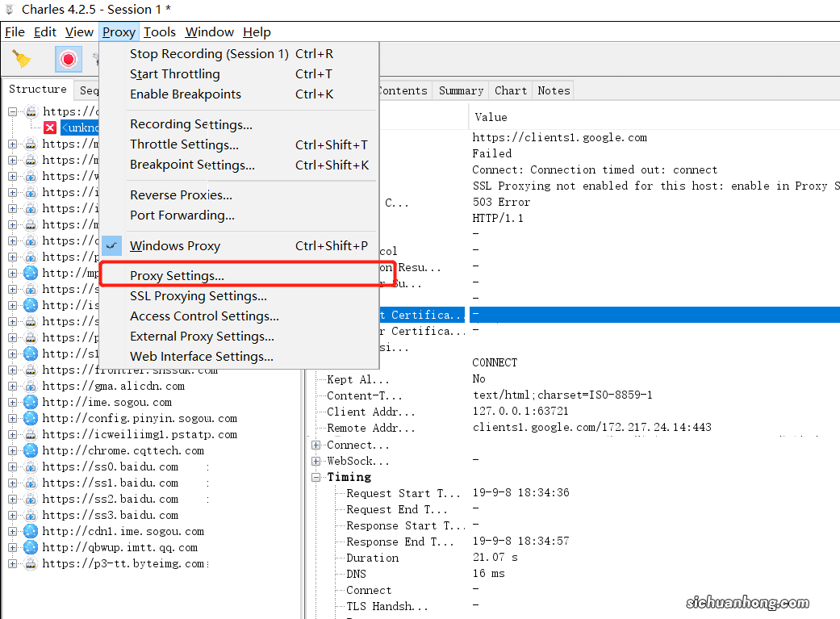Image resolution: width=840 pixels, height=619 pixels.
Task: Click lock icon beside https://p3-tt.byteimg.com
Action: coord(31,563)
